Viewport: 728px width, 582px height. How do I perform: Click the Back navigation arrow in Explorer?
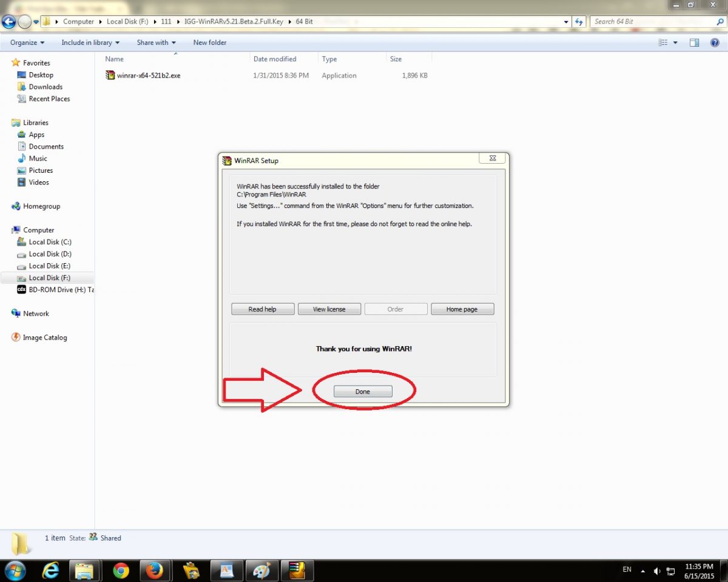click(9, 22)
